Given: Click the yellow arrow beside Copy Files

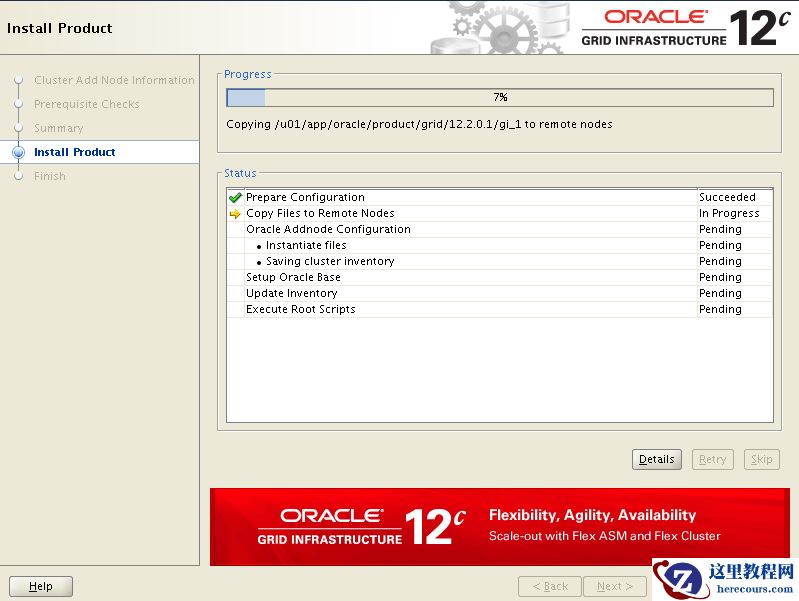Looking at the screenshot, I should pos(235,214).
